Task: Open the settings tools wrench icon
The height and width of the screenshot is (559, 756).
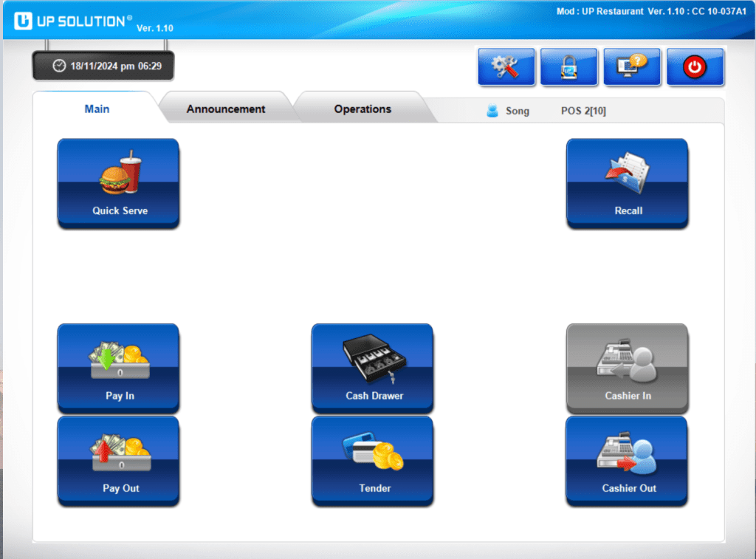Action: tap(506, 68)
